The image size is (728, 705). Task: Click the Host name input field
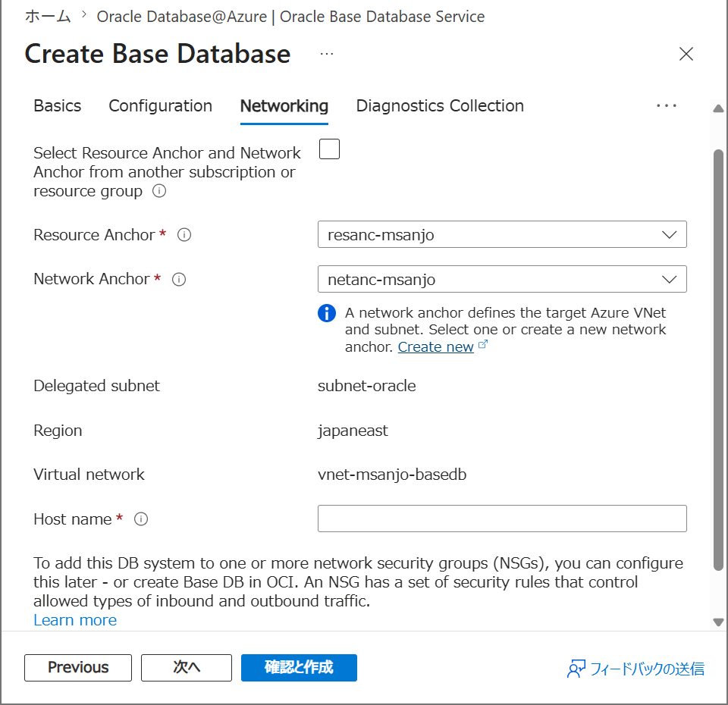click(502, 519)
